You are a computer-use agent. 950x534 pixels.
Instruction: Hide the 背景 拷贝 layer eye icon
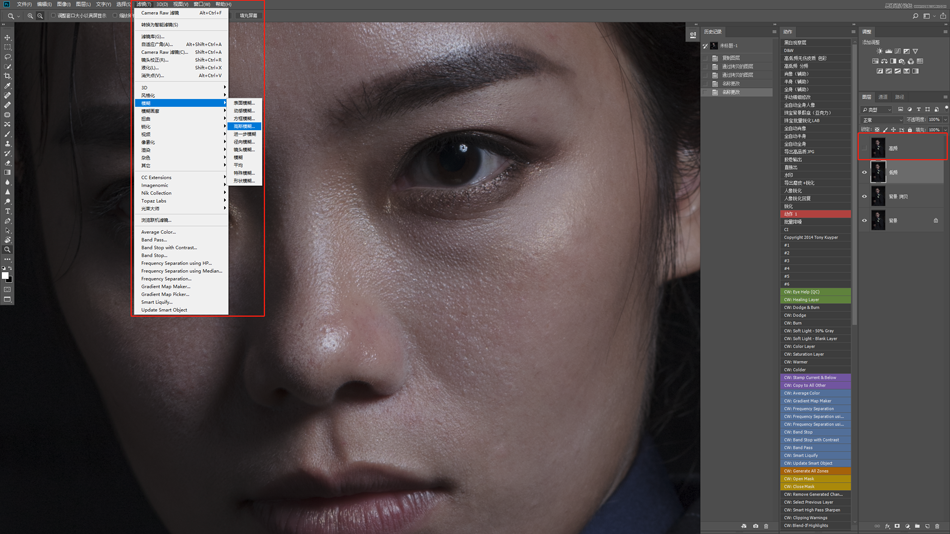(x=865, y=196)
